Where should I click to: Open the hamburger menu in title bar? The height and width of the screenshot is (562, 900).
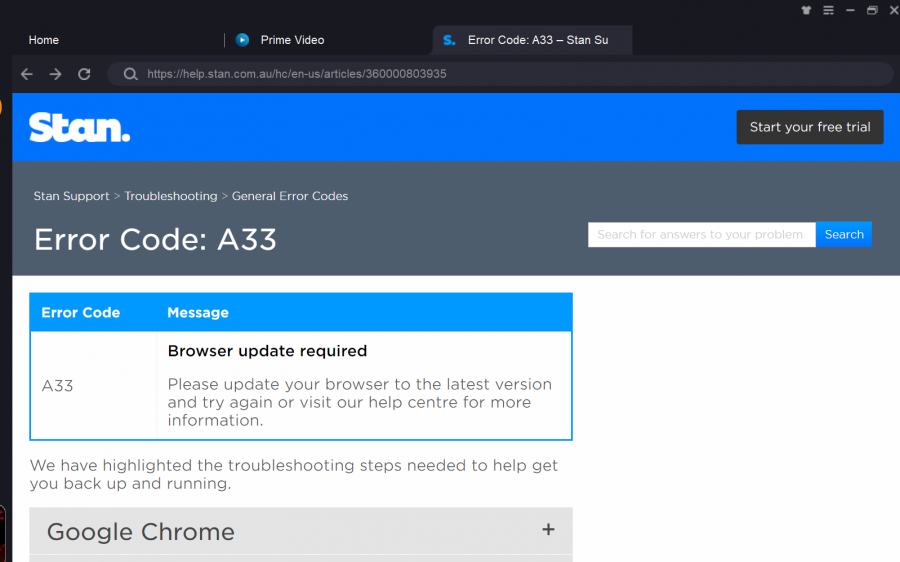point(828,10)
